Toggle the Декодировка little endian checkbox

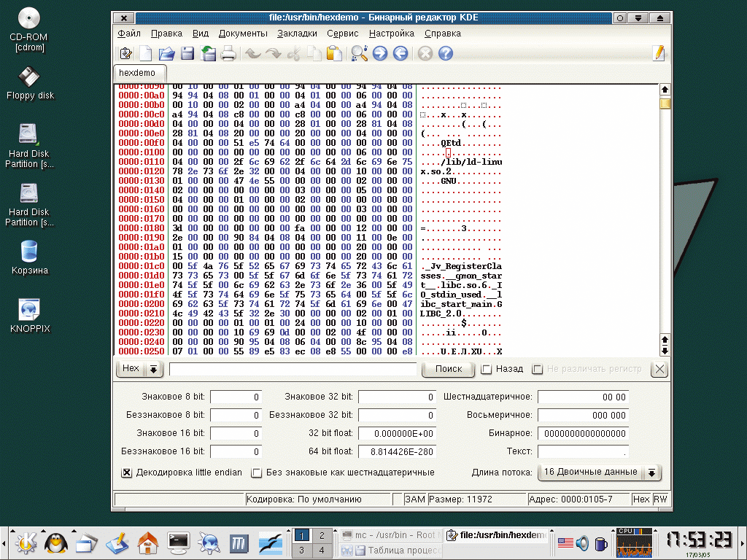click(x=126, y=472)
